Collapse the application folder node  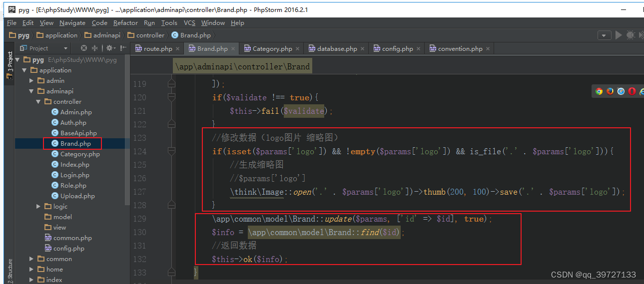click(x=24, y=70)
